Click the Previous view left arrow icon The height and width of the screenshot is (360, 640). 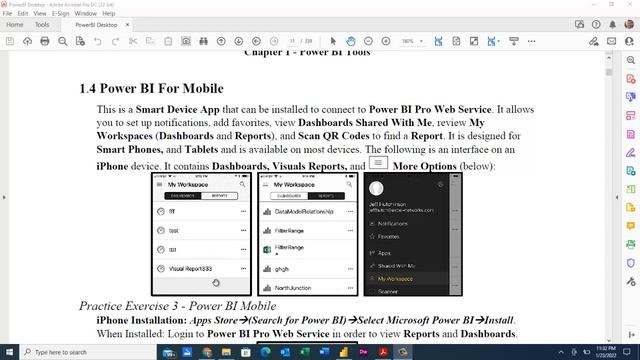pos(256,41)
